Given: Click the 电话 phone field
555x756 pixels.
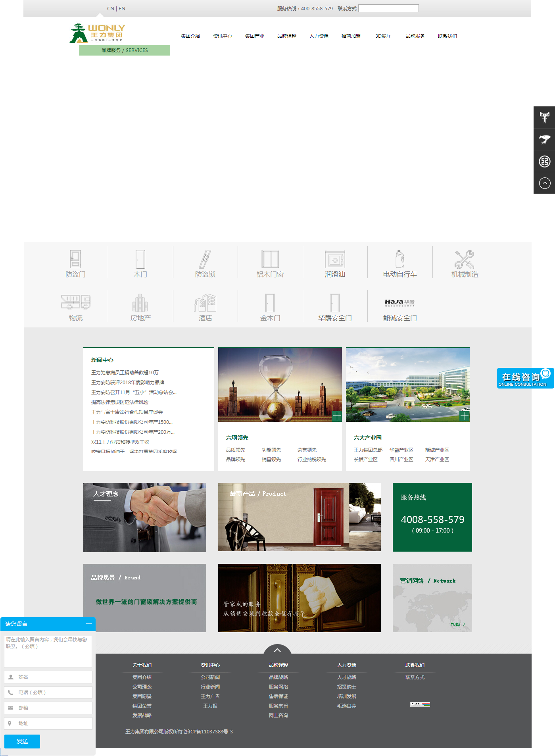Looking at the screenshot, I should coord(48,693).
